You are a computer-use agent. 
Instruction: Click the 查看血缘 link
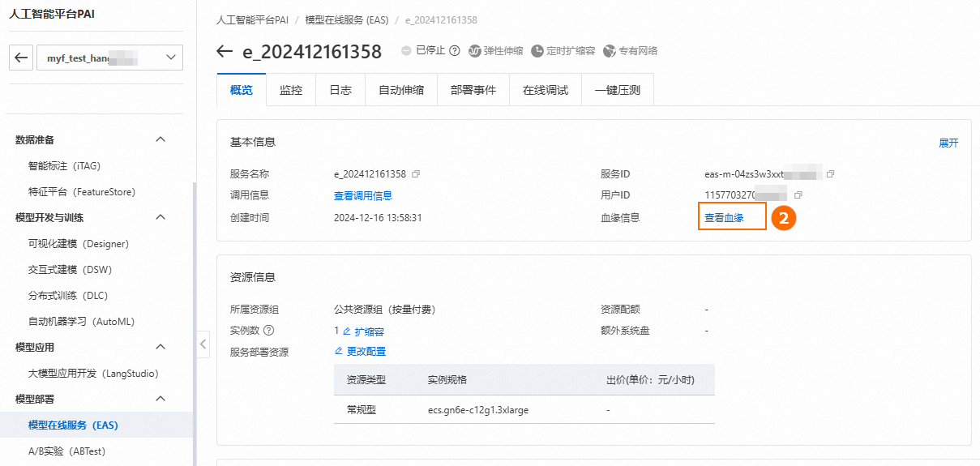click(724, 217)
